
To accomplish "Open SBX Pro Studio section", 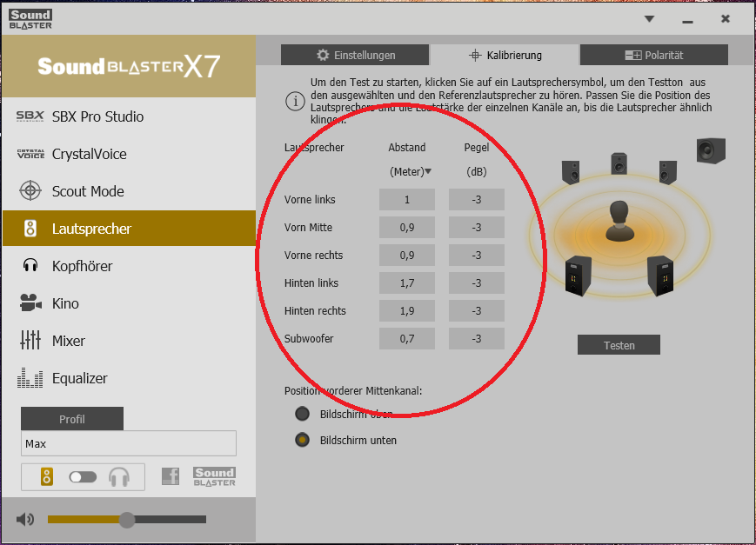I will click(129, 116).
